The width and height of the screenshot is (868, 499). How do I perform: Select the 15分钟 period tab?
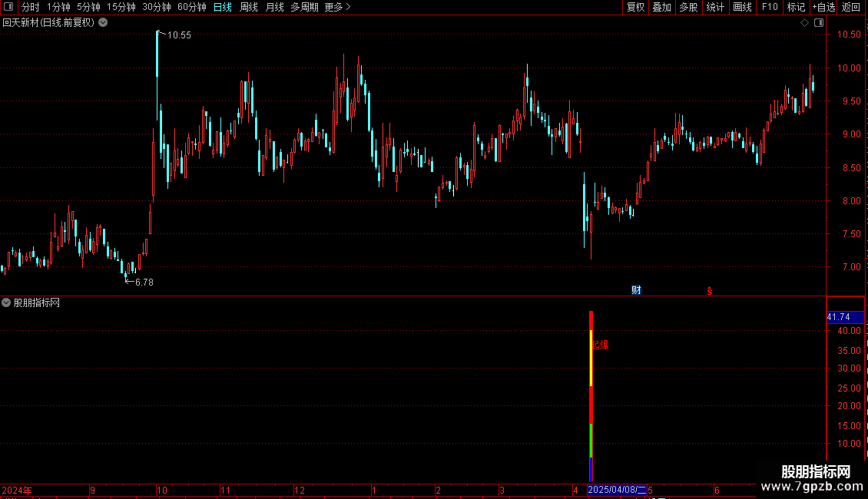pyautogui.click(x=121, y=7)
